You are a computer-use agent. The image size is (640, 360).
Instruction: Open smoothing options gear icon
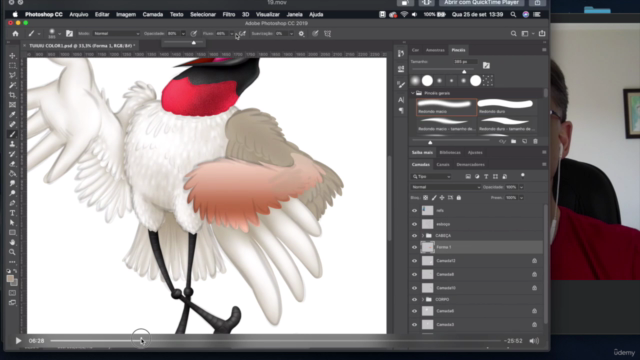[x=301, y=34]
